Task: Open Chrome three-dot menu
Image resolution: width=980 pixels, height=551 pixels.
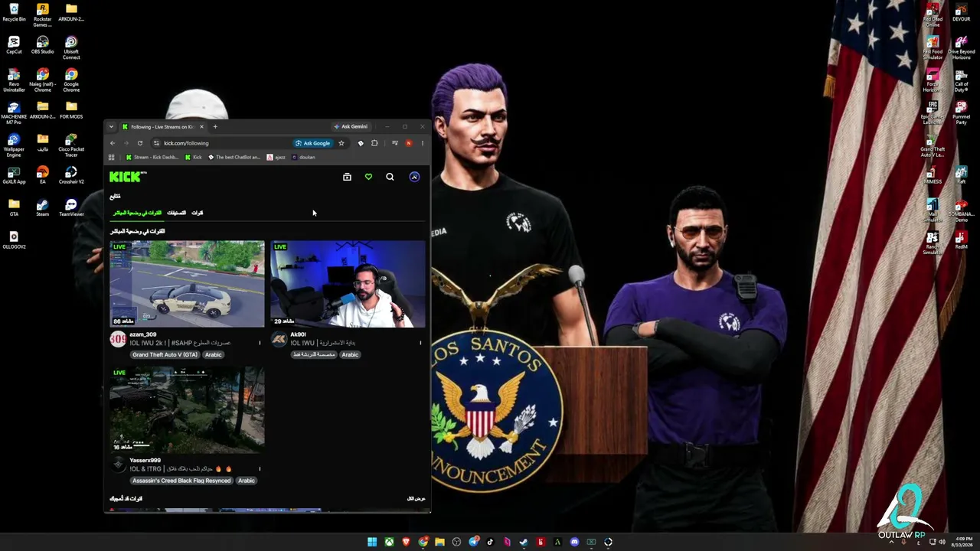Action: coord(422,143)
